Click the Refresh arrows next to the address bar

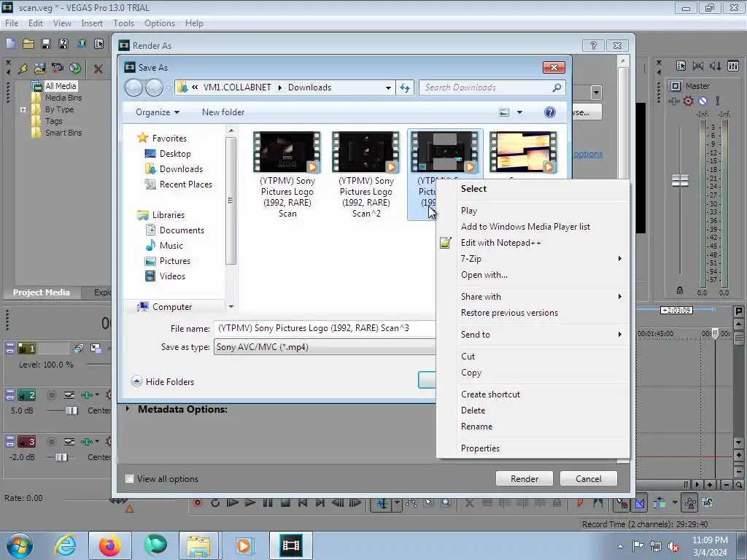click(404, 87)
